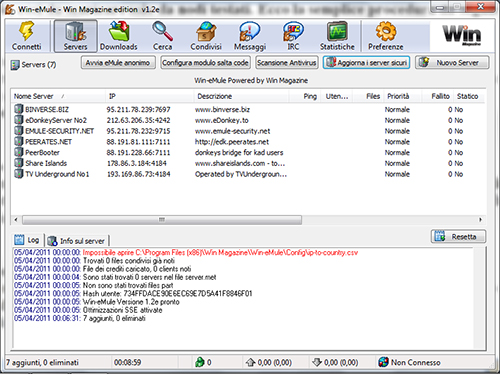Click the users count icon in status bar
Screen dimensions: 500x374
click(x=200, y=362)
